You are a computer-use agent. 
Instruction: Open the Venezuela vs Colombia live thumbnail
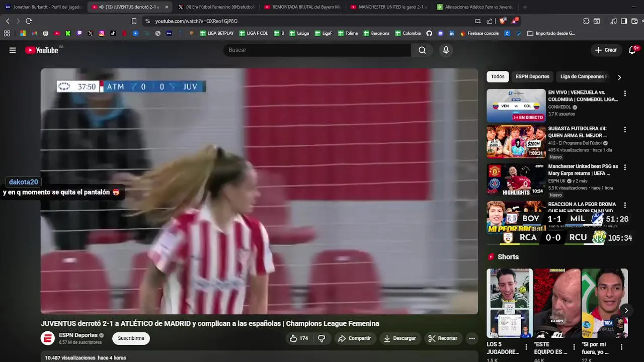516,106
